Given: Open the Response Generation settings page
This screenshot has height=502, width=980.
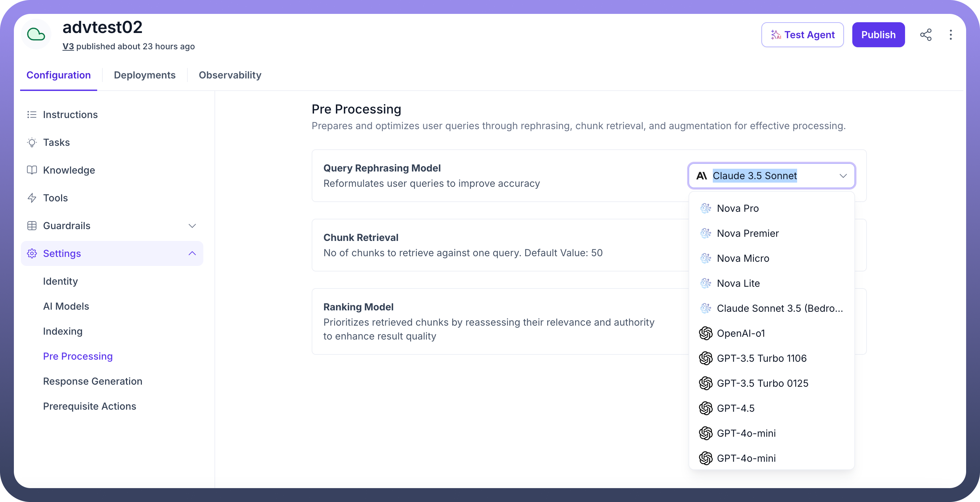Looking at the screenshot, I should coord(92,381).
